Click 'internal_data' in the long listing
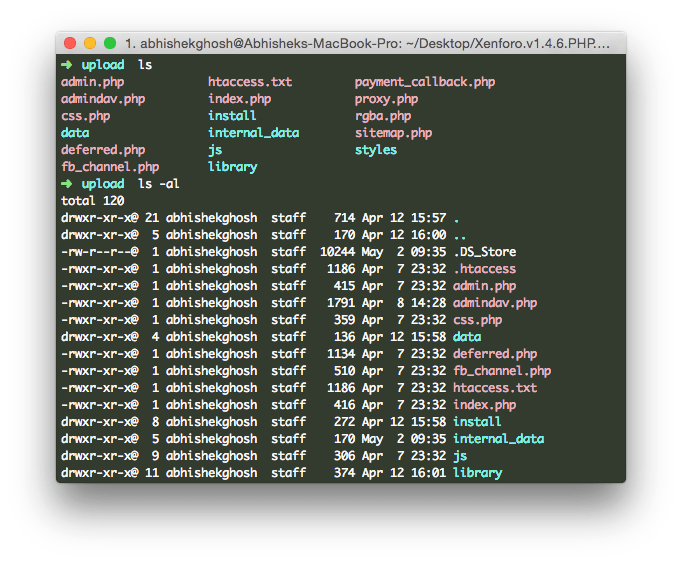Image resolution: width=682 pixels, height=563 pixels. pos(498,439)
